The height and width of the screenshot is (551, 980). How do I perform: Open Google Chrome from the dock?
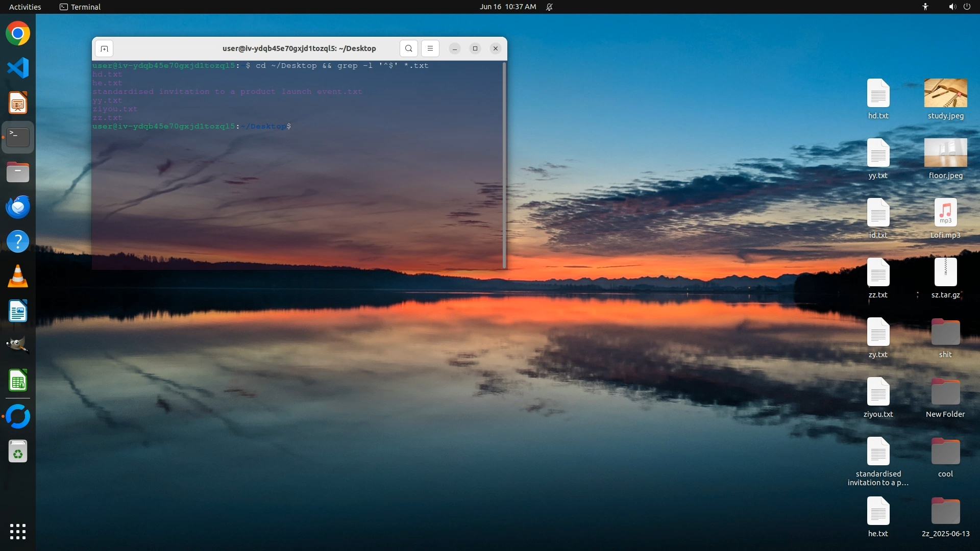pos(18,34)
